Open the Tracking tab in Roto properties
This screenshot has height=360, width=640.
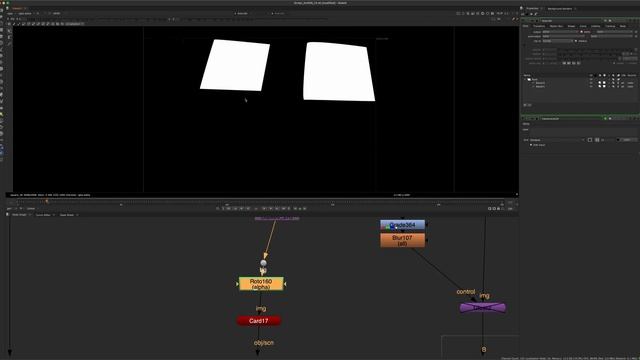click(x=610, y=26)
